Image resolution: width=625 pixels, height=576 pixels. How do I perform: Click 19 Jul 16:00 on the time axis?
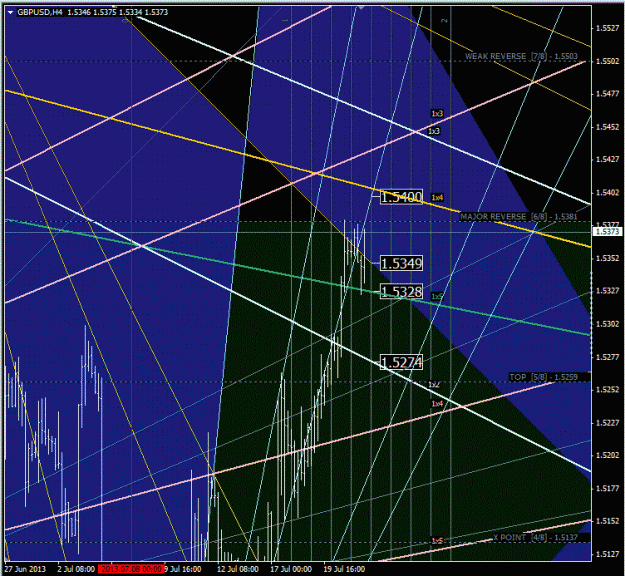[344, 569]
